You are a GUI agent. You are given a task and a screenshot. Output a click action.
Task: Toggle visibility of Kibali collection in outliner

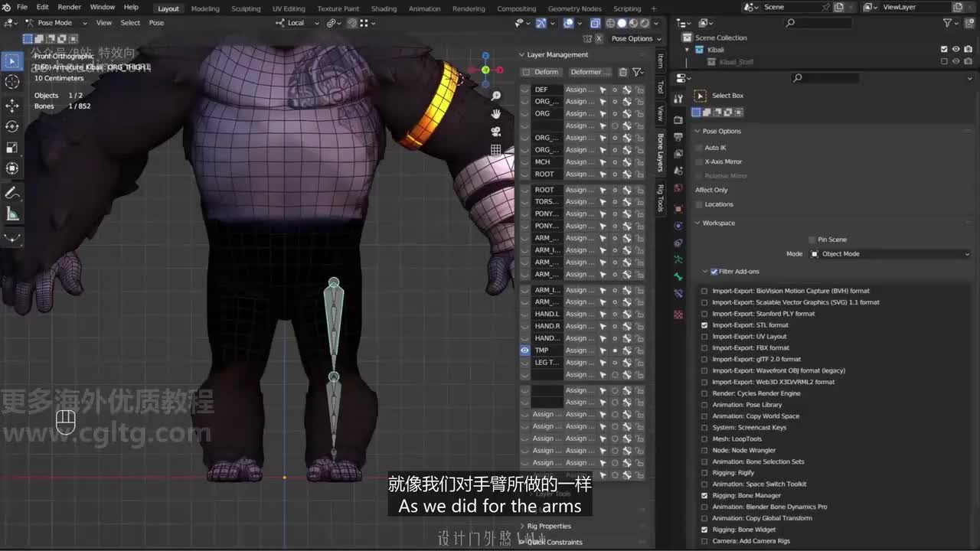956,50
